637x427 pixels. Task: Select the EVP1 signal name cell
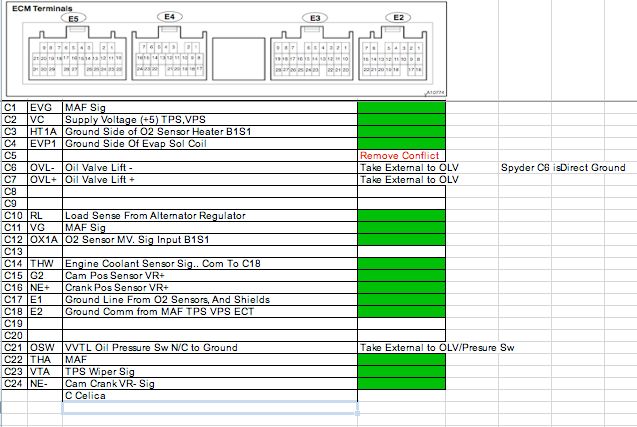tap(45, 143)
